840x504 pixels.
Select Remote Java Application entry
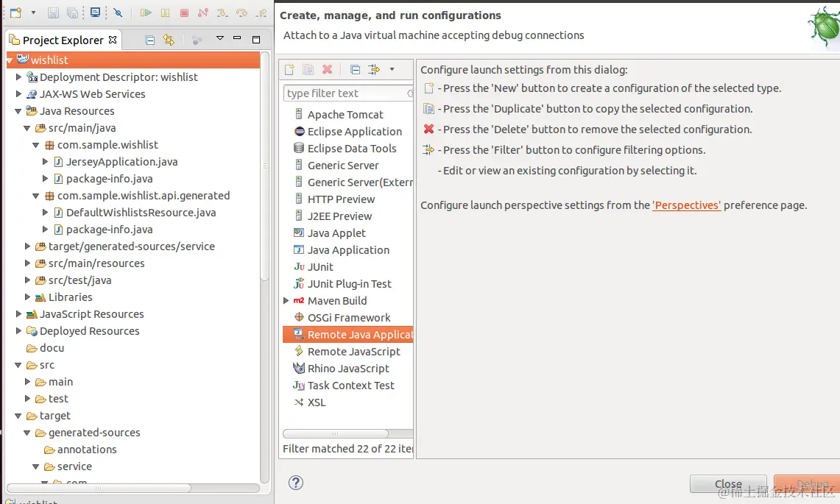coord(347,335)
